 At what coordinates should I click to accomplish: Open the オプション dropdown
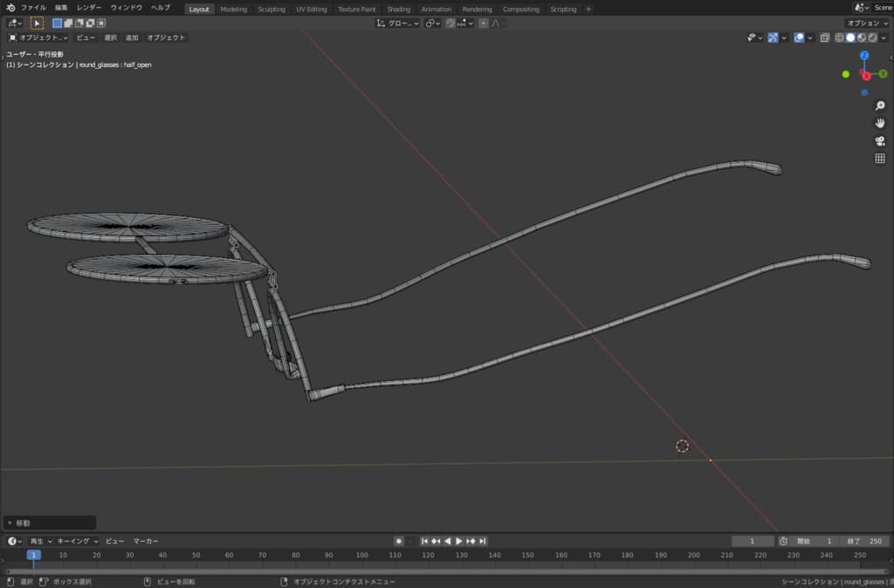867,23
